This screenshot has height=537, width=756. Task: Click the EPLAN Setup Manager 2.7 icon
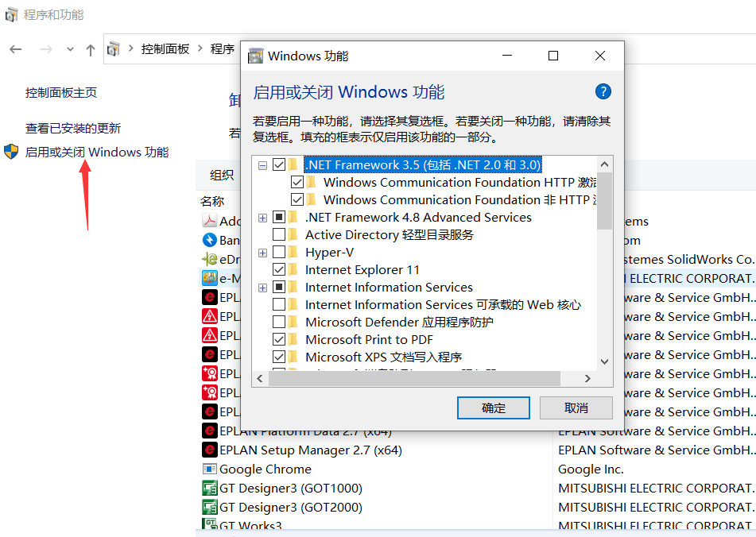point(210,450)
